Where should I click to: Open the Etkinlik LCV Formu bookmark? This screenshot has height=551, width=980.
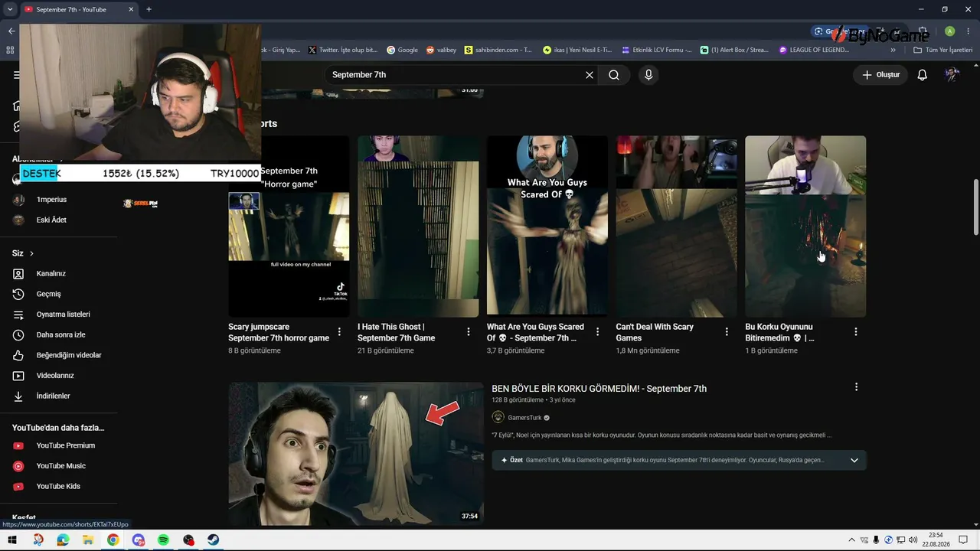pyautogui.click(x=657, y=50)
